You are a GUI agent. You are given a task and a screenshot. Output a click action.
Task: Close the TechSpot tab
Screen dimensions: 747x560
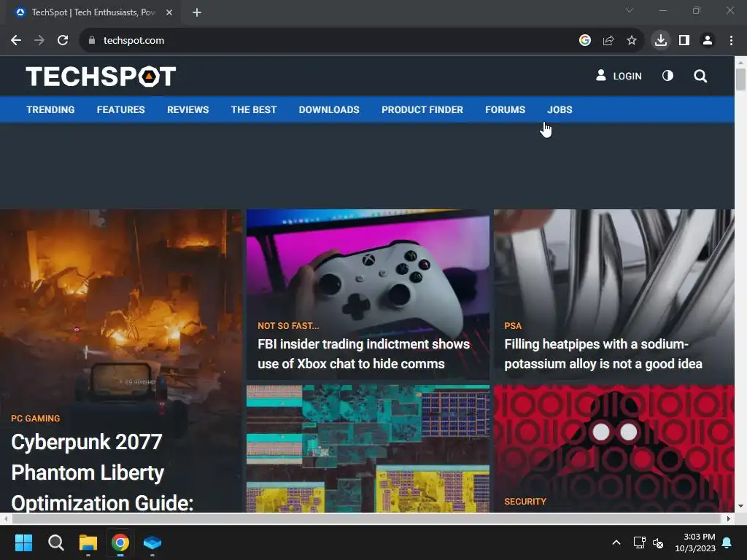click(x=169, y=12)
